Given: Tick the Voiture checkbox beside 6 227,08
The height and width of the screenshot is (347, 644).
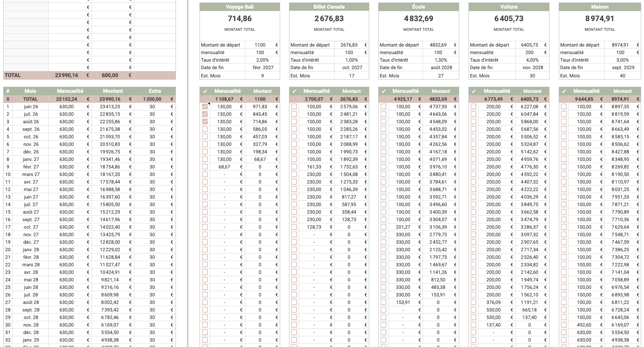Looking at the screenshot, I should tap(474, 106).
